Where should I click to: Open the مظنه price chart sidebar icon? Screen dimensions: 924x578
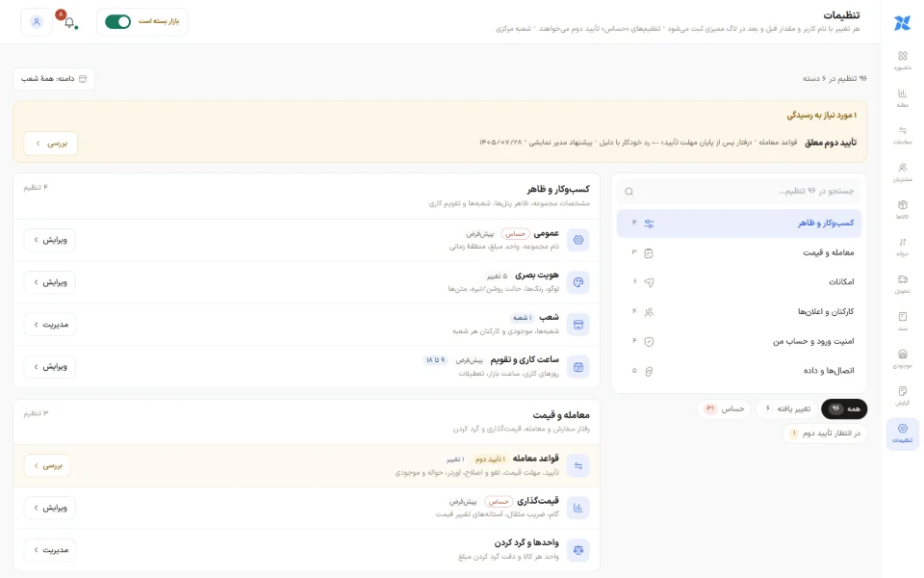[902, 97]
